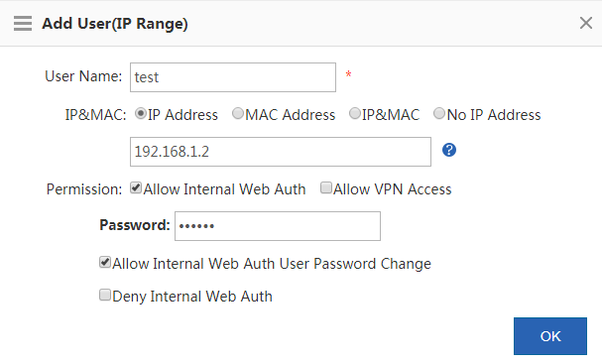Click the IP address field showing 192.168.1.2

[281, 152]
